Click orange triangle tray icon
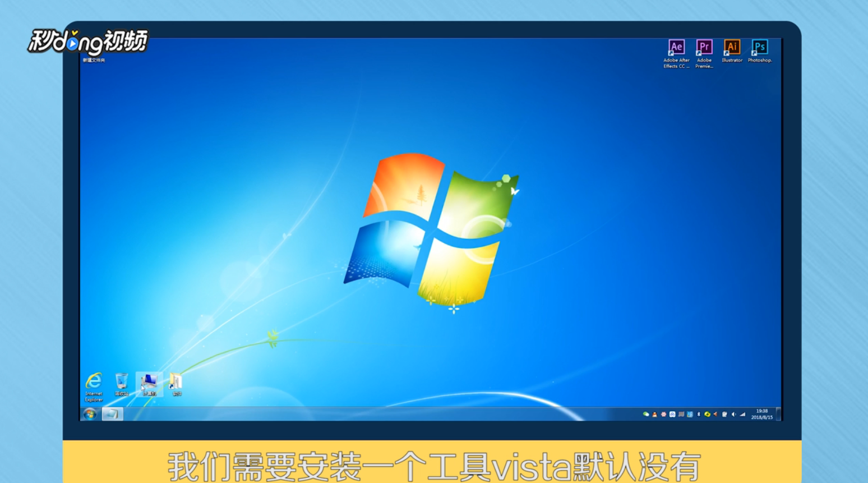 [715, 414]
